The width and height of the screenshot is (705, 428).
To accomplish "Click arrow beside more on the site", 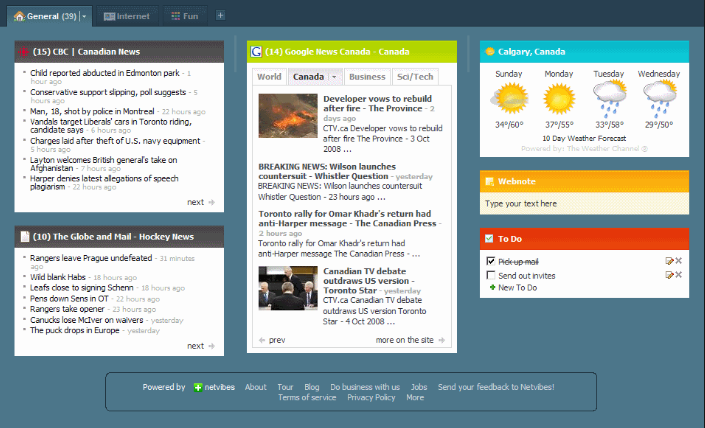I will click(x=442, y=340).
